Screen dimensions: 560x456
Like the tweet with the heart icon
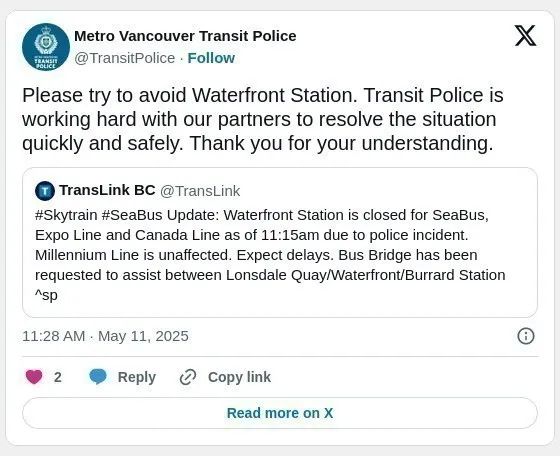(34, 377)
